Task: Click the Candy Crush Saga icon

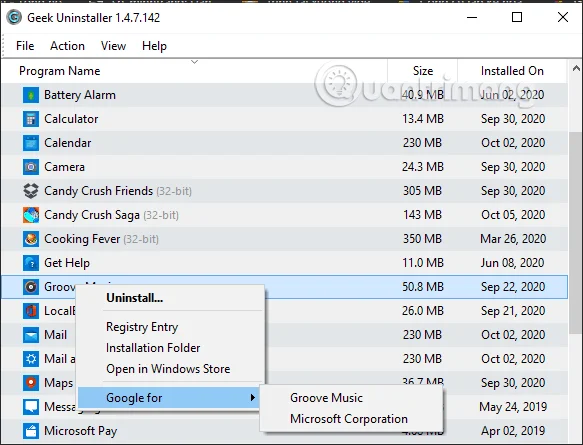Action: pos(31,215)
